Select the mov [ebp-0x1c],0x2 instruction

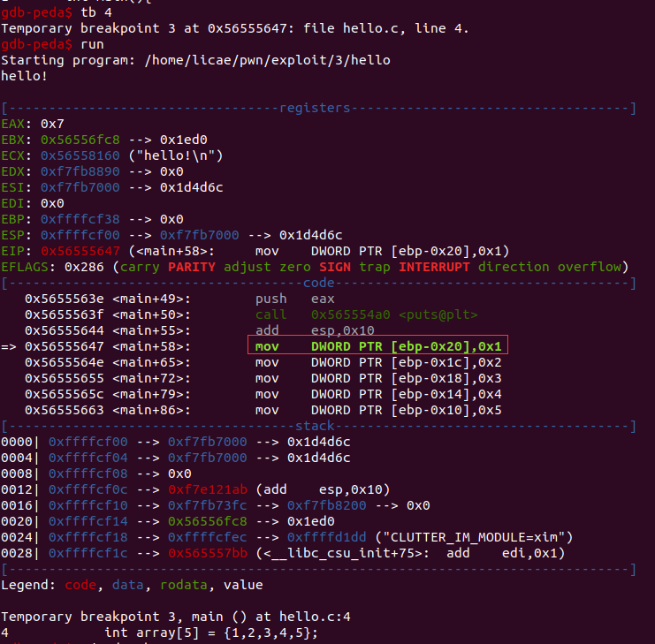point(378,362)
